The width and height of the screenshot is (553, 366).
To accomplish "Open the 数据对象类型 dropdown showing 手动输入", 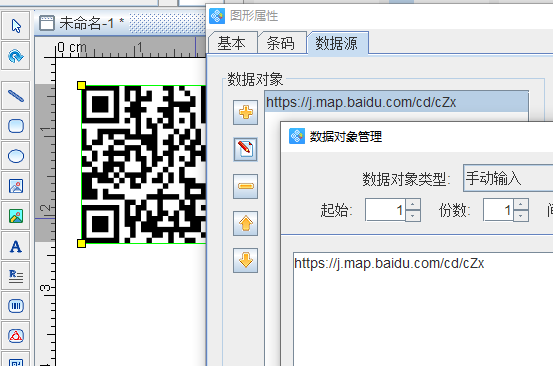I will 508,178.
